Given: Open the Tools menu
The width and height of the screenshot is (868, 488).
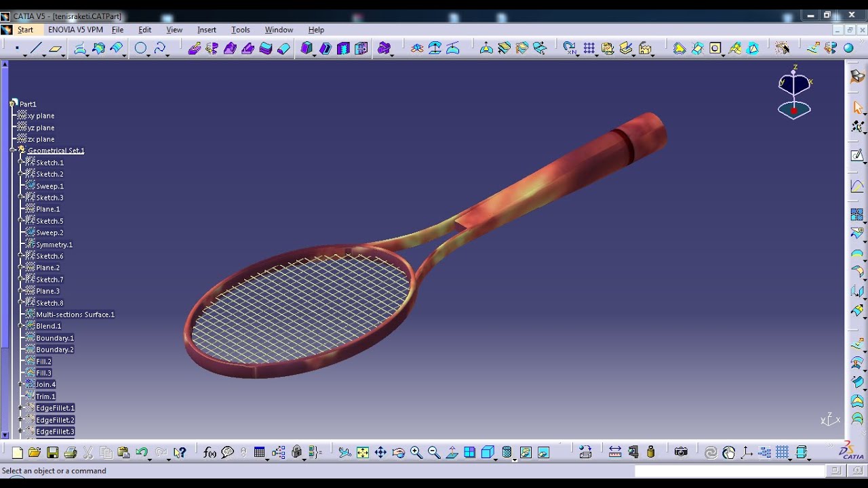Looking at the screenshot, I should coord(241,30).
